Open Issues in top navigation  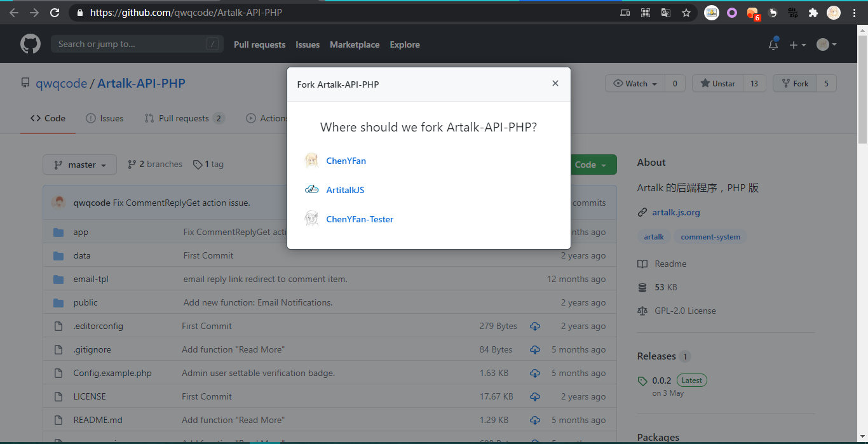pos(308,44)
